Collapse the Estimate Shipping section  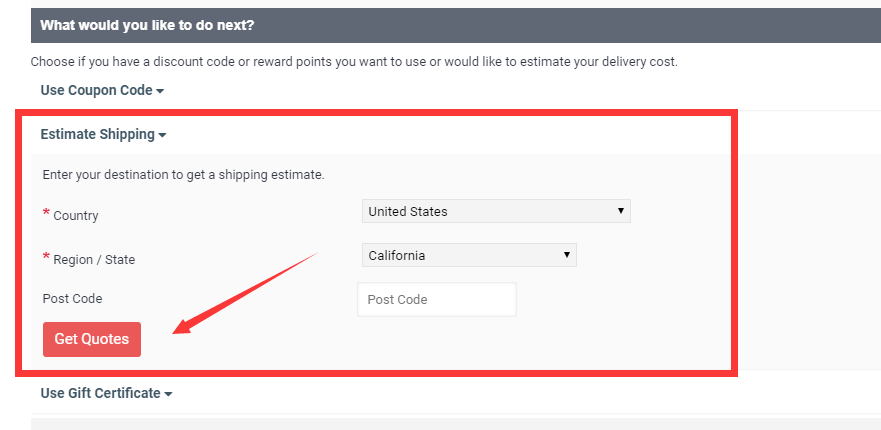[97, 134]
